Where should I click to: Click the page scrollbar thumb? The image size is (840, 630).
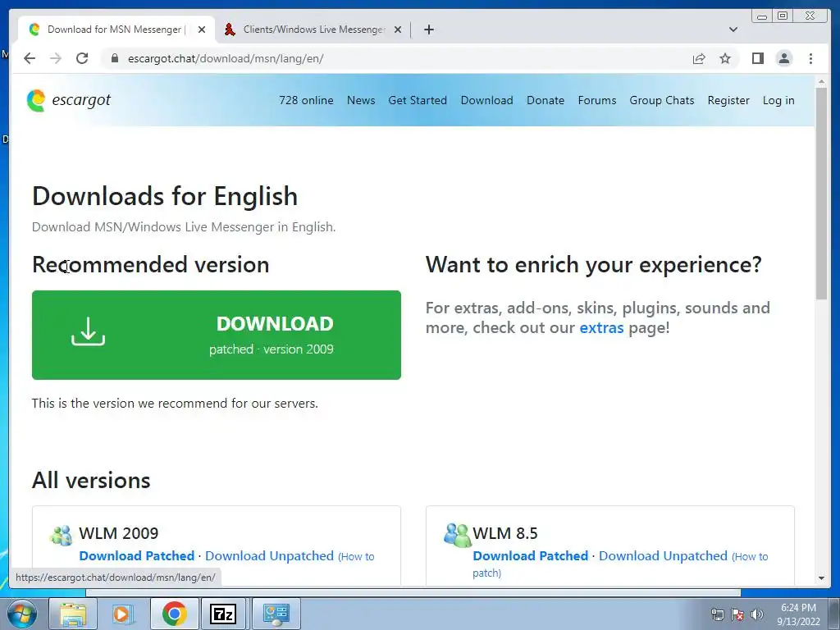click(x=821, y=193)
